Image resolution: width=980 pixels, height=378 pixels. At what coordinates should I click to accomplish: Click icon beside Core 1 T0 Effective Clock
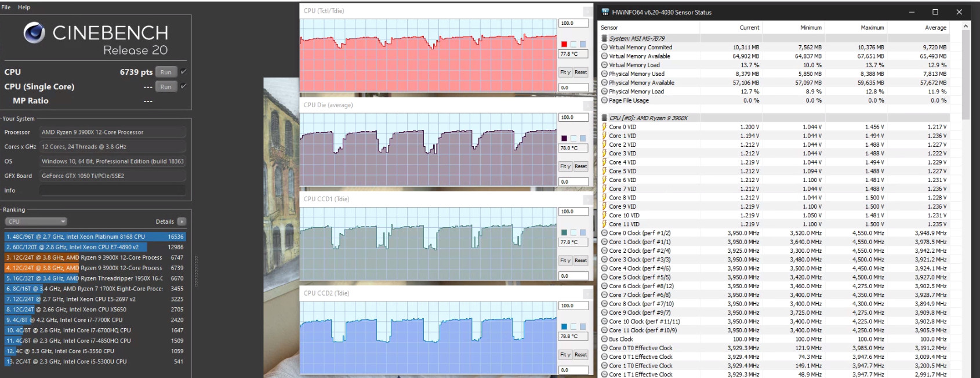(x=604, y=366)
